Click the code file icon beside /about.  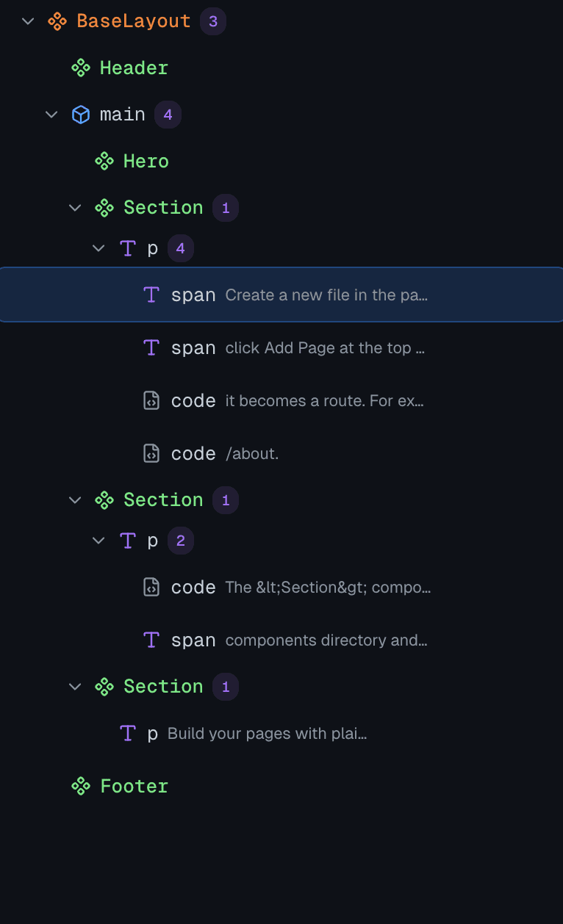click(x=151, y=453)
